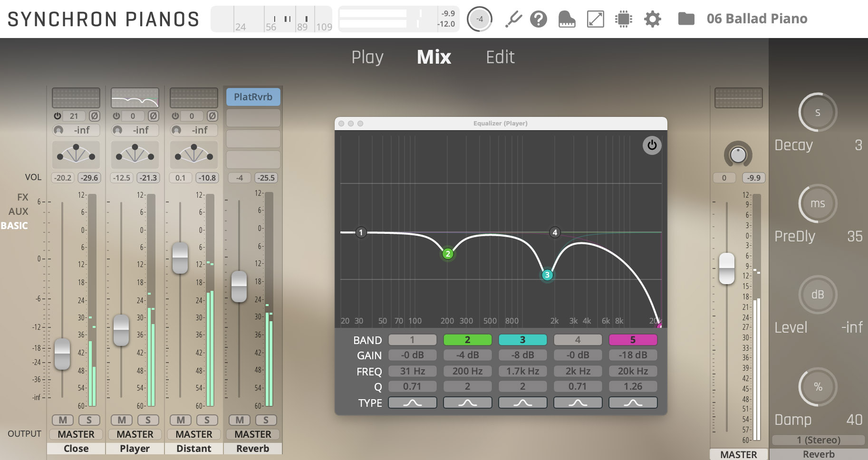Screen dimensions: 868x460
Task: Click Close channel stereo width panner
Action: pyautogui.click(x=76, y=154)
